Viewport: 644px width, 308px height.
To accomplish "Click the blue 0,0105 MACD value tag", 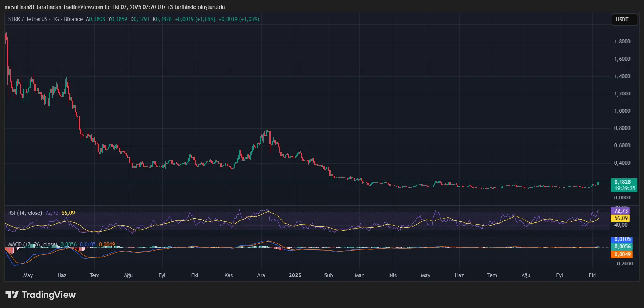I will click(x=622, y=240).
